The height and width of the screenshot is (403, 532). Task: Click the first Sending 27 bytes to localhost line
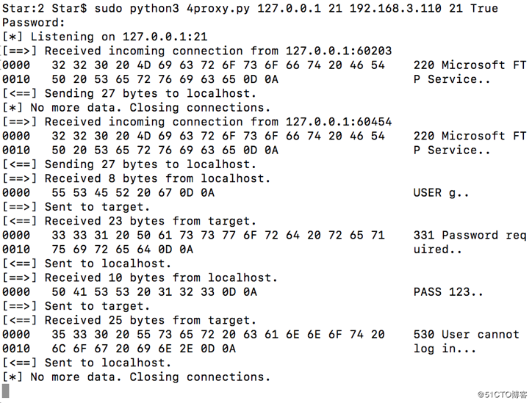coord(129,93)
